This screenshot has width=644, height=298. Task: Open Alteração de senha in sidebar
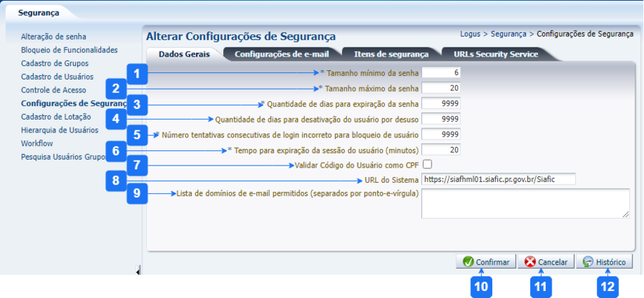[54, 37]
